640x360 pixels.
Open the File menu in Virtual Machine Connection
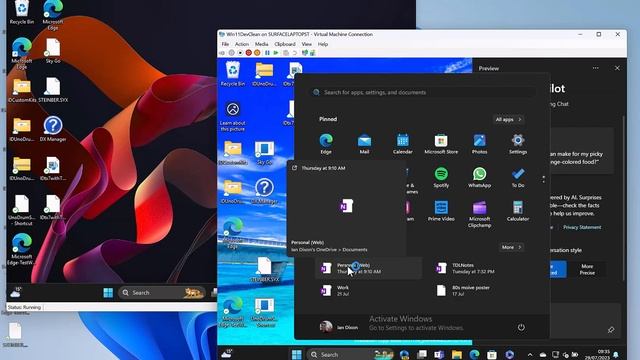225,44
